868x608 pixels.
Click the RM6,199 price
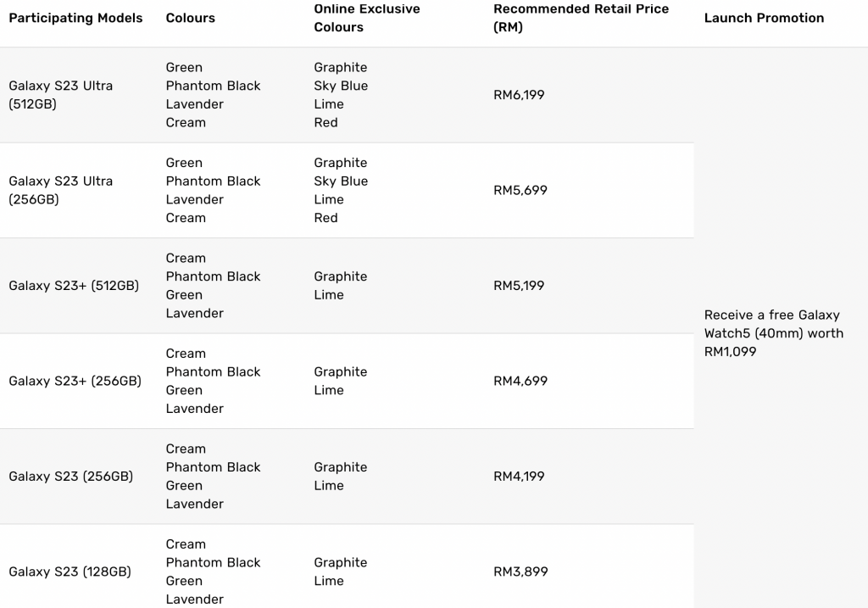click(x=519, y=95)
